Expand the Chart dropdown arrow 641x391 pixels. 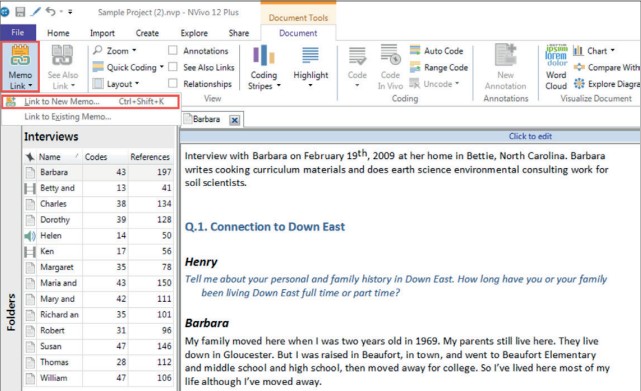[612, 50]
